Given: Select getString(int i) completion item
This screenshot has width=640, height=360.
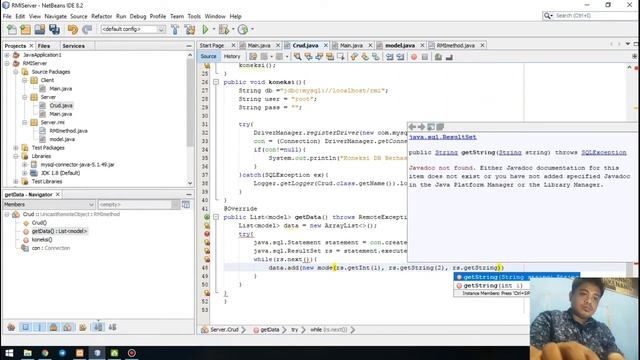Looking at the screenshot, I should (493, 285).
